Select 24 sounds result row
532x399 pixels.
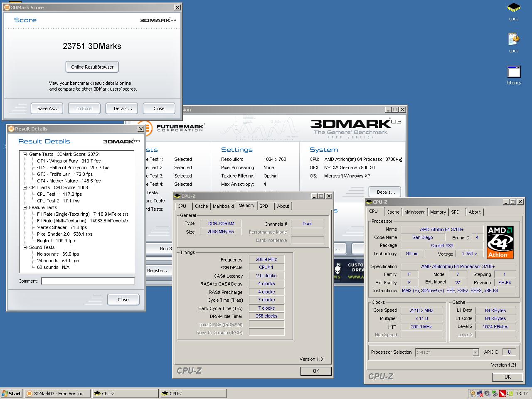point(58,261)
